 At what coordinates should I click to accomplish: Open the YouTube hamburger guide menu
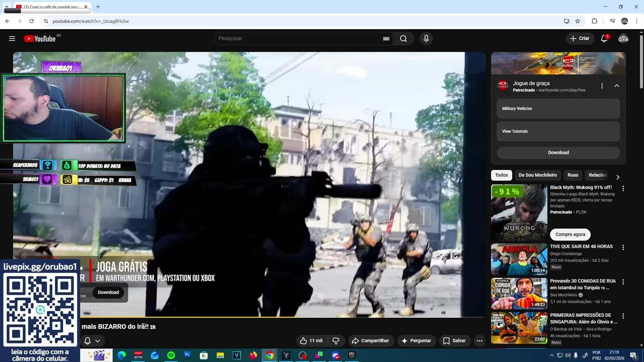(12, 39)
